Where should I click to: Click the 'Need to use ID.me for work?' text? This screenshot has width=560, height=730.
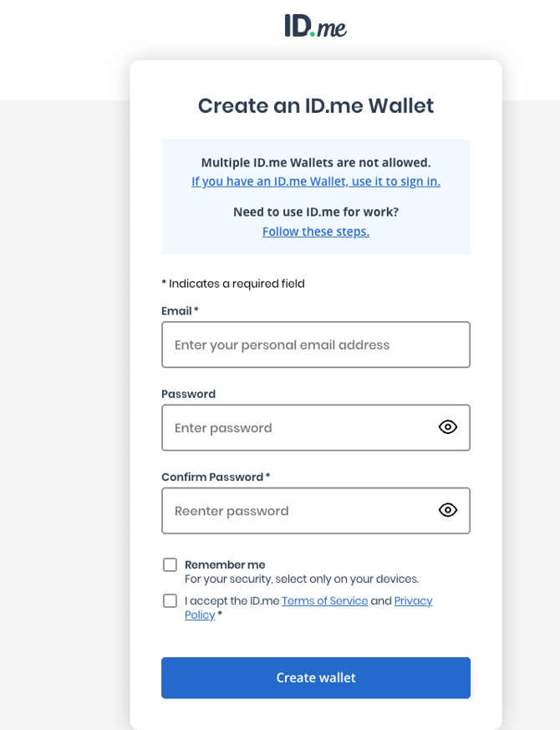(x=315, y=212)
